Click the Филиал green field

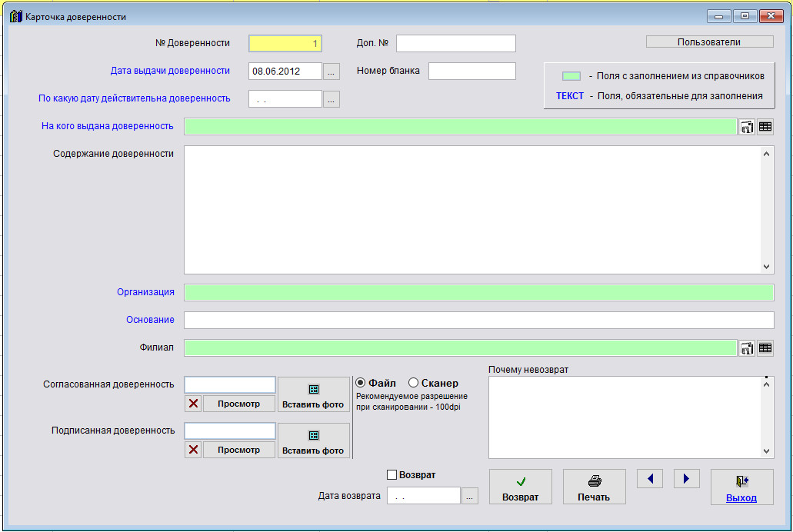coord(460,348)
